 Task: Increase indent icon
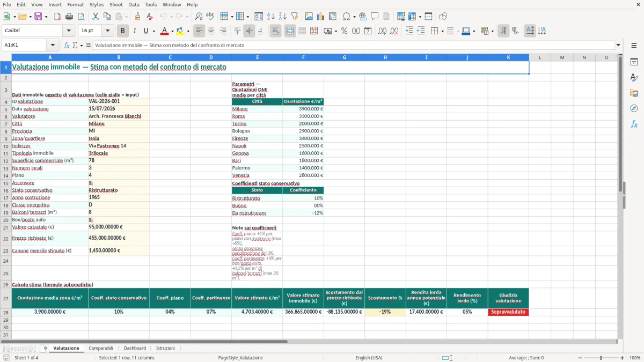pos(409,31)
